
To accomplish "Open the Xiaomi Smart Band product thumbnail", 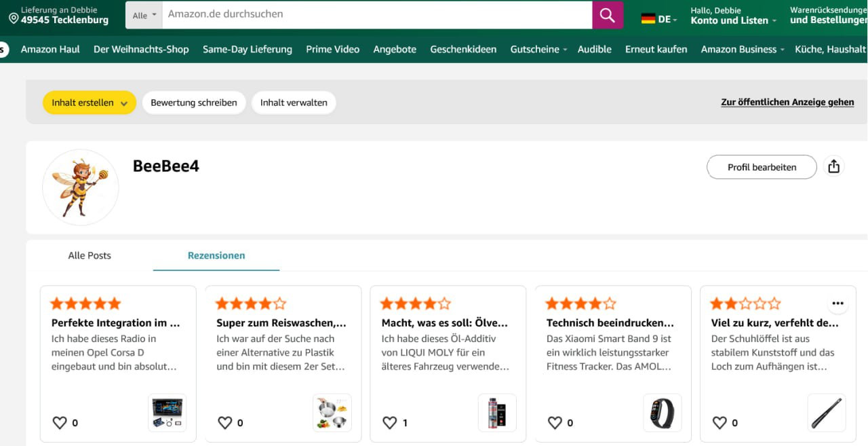I will click(662, 413).
